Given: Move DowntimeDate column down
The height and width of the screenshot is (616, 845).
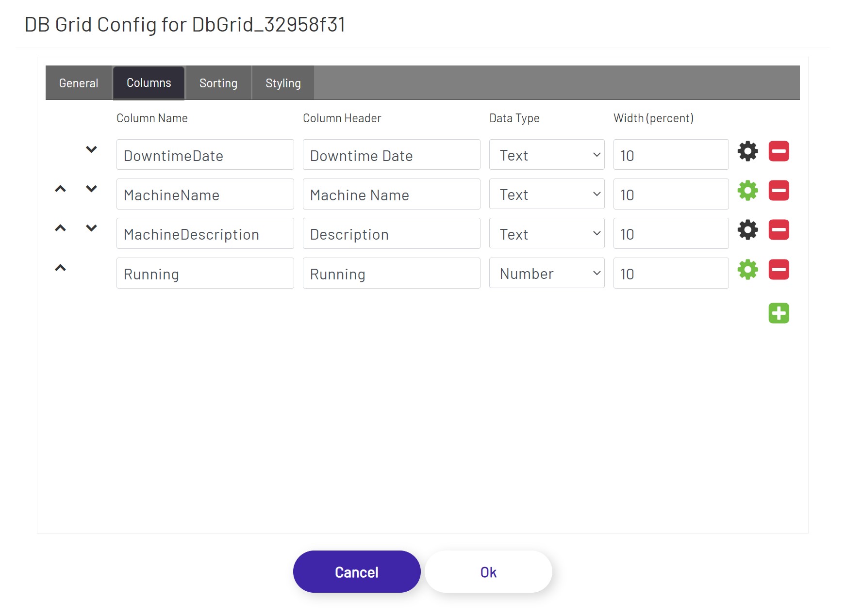Looking at the screenshot, I should point(91,149).
